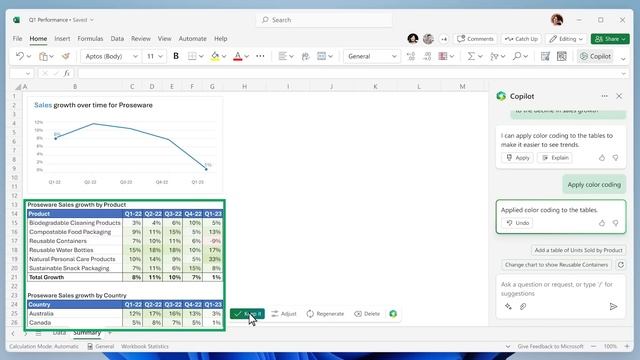
Task: Click the Copilot sparkle prompts icon
Action: tap(508, 306)
